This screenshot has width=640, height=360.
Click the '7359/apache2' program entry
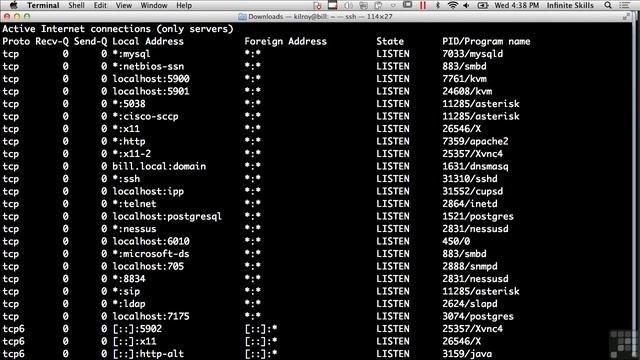[x=476, y=142]
